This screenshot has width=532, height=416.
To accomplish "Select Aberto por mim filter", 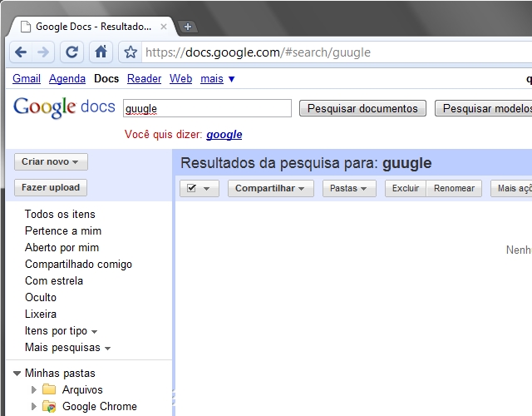I will coord(62,248).
